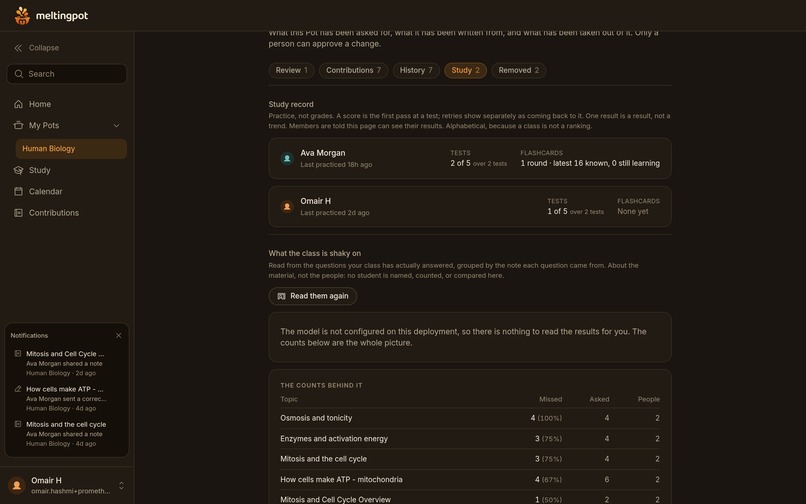Click the Contributions icon in sidebar
Viewport: 806px width, 504px height.
pyautogui.click(x=19, y=213)
